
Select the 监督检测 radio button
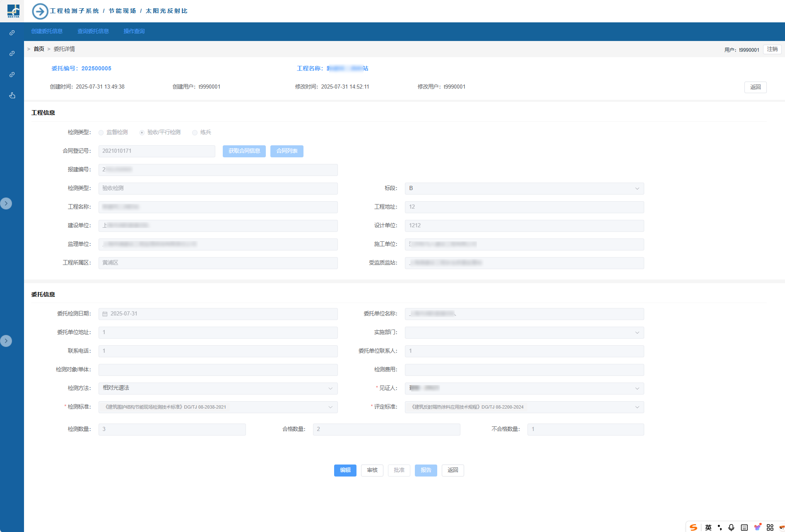(x=101, y=133)
